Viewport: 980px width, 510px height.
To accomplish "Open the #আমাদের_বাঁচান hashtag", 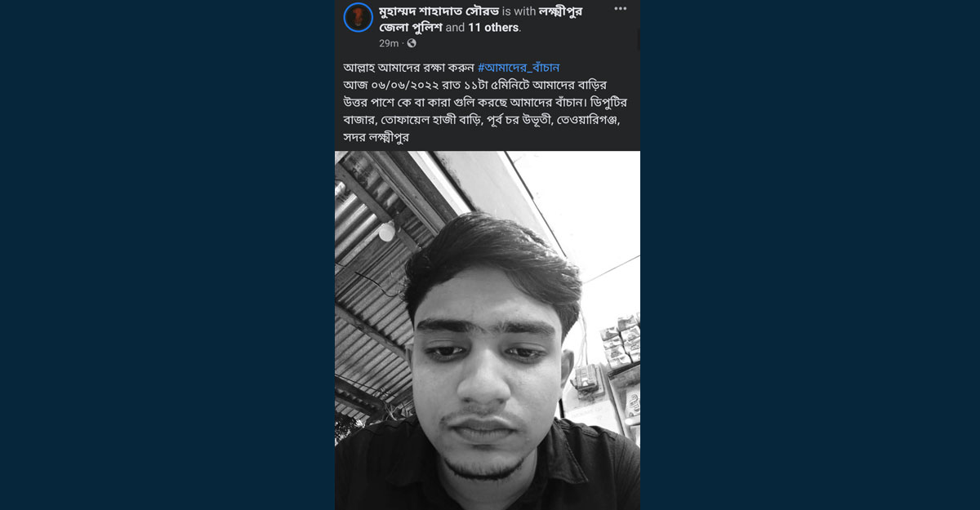I will coord(519,67).
